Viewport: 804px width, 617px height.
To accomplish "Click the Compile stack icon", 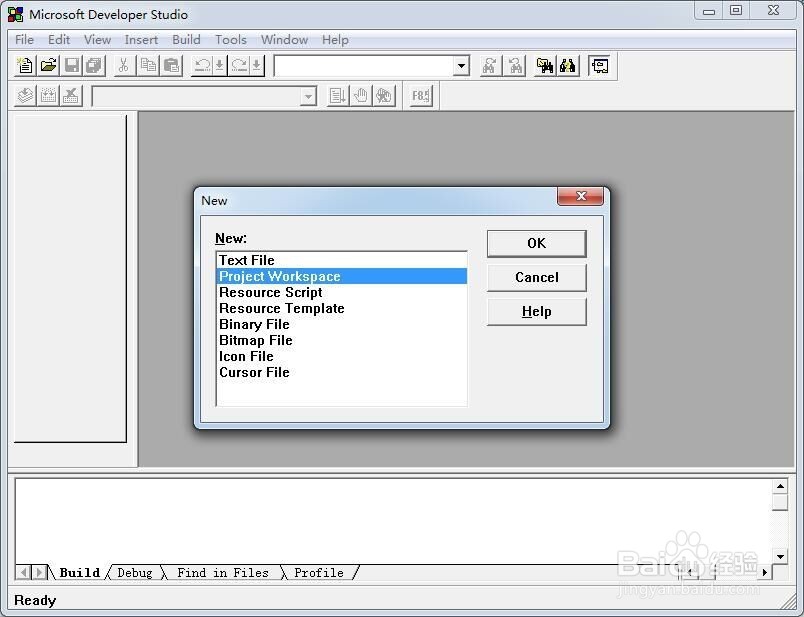I will point(25,95).
